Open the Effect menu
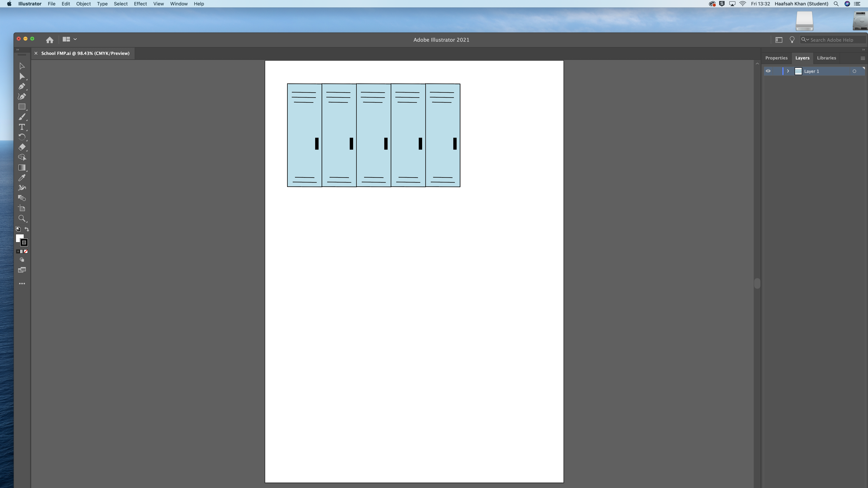Screen dimensions: 868x488 [140, 4]
